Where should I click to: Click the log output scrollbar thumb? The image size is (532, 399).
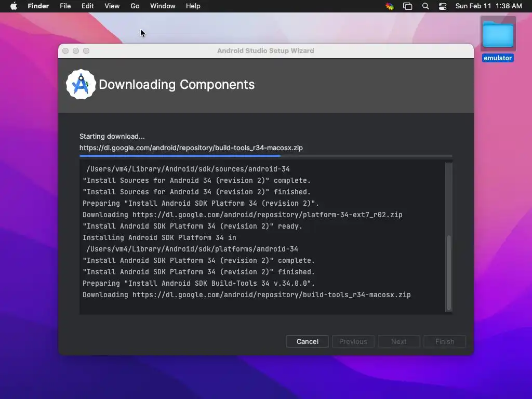(449, 272)
